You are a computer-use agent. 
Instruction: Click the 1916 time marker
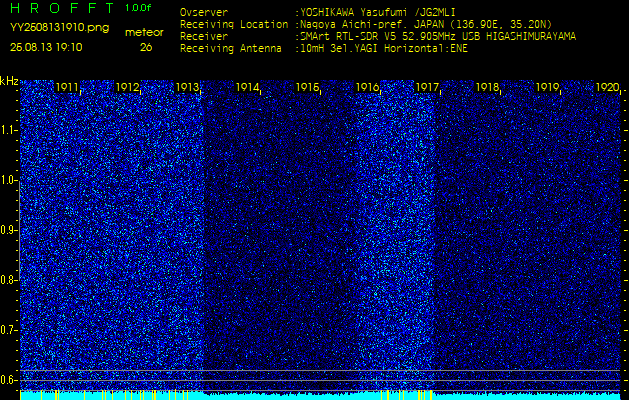point(367,87)
